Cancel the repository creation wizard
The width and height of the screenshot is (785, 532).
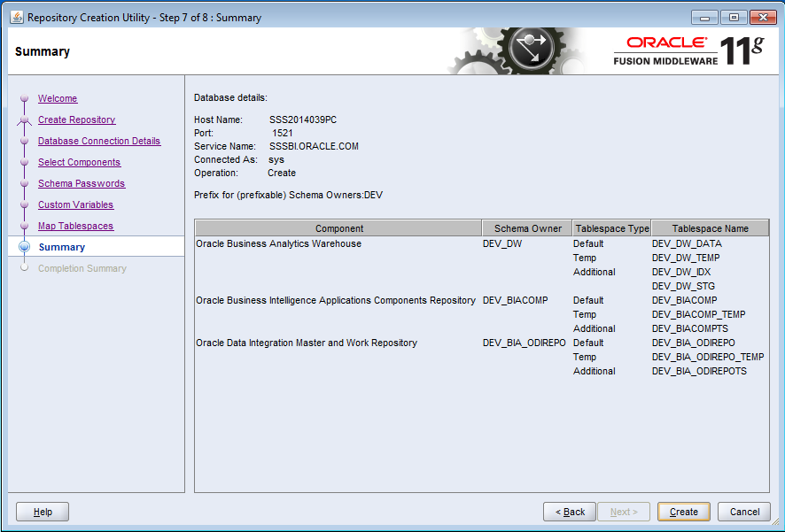tap(744, 512)
